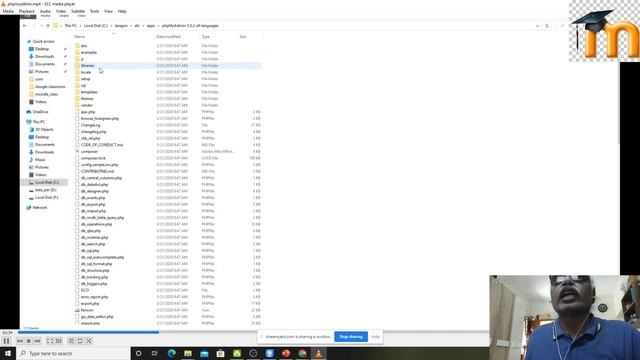Open File Explorer from the taskbar
Viewport: 640px width, 360px height.
pyautogui.click(x=188, y=353)
